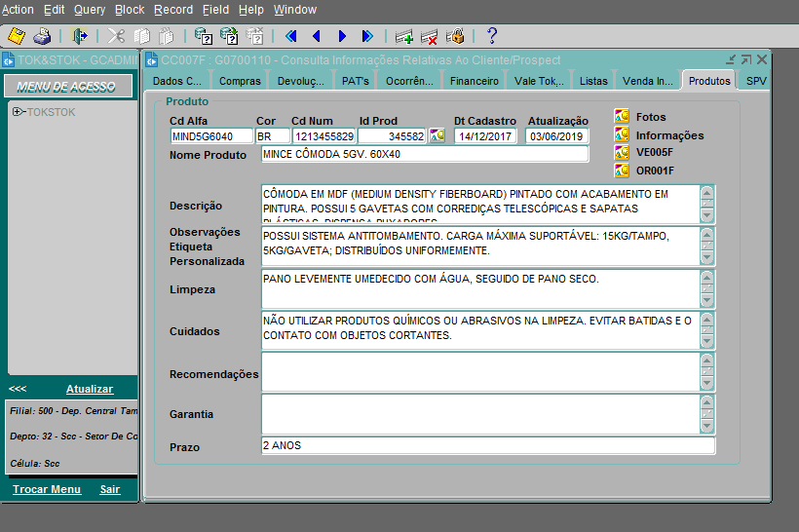The image size is (799, 532).
Task: Click the CC007F window title icon
Action: (152, 60)
